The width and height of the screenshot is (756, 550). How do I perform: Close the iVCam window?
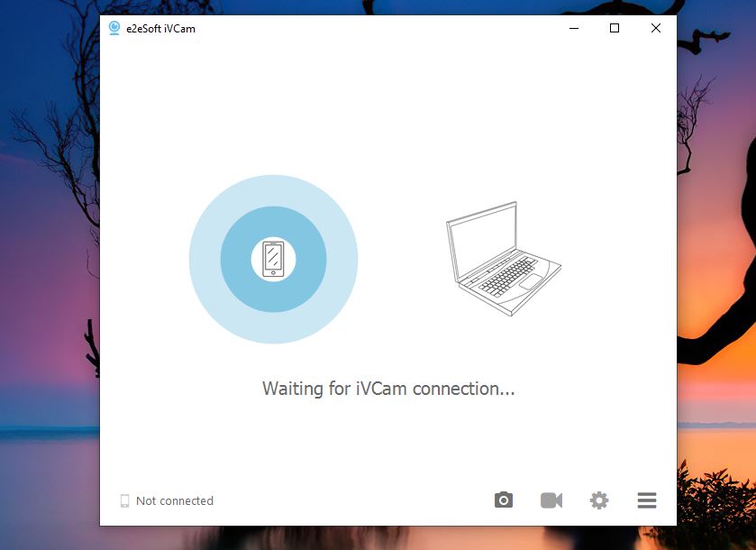point(656,29)
